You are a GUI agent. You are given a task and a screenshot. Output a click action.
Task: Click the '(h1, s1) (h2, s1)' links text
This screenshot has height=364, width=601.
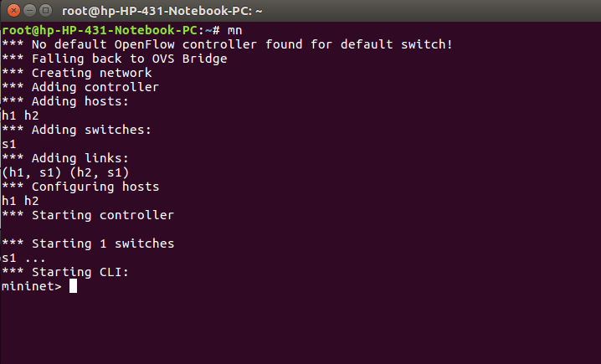click(66, 172)
